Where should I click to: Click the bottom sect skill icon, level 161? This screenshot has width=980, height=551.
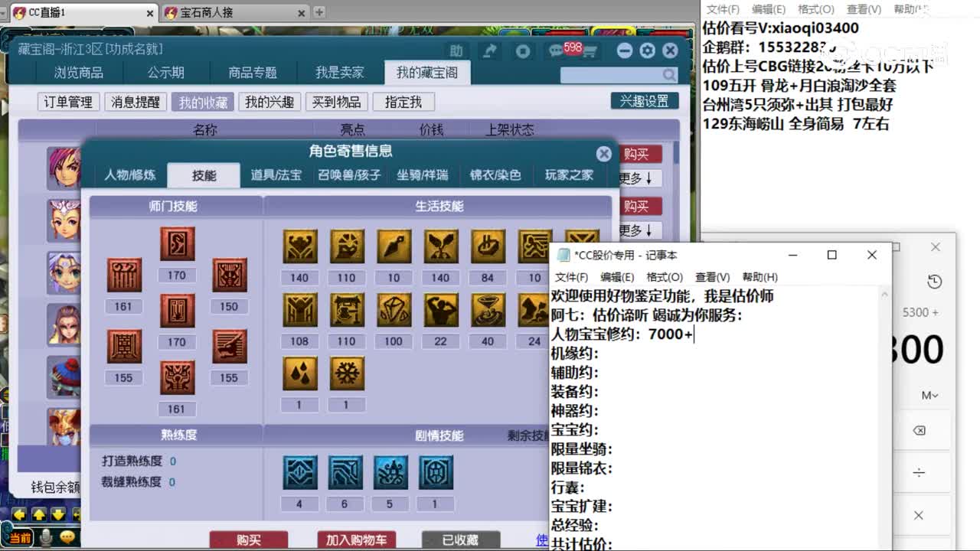[177, 378]
